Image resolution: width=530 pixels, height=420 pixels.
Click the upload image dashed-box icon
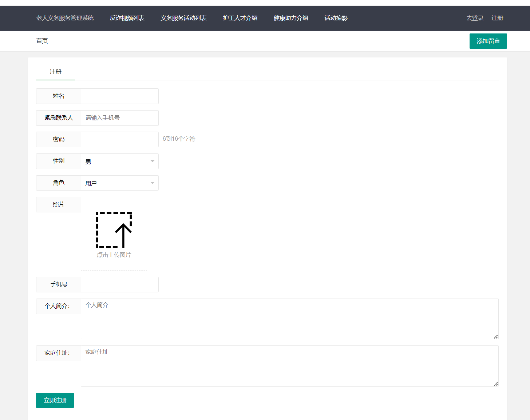click(114, 230)
